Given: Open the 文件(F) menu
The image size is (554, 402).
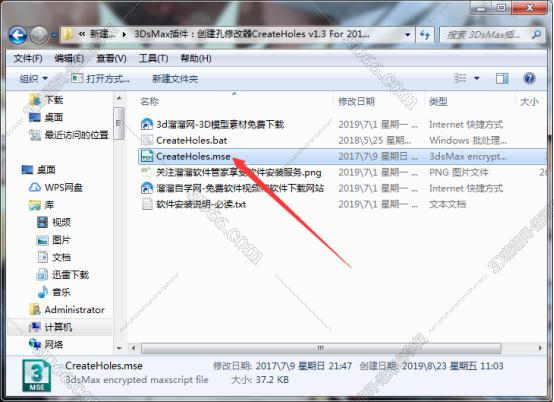Looking at the screenshot, I should (28, 58).
